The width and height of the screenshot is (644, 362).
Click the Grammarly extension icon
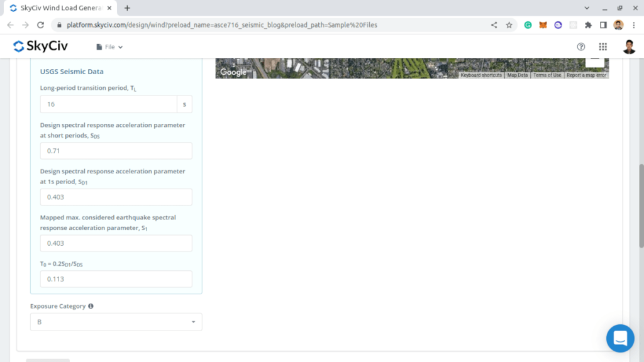pos(528,25)
